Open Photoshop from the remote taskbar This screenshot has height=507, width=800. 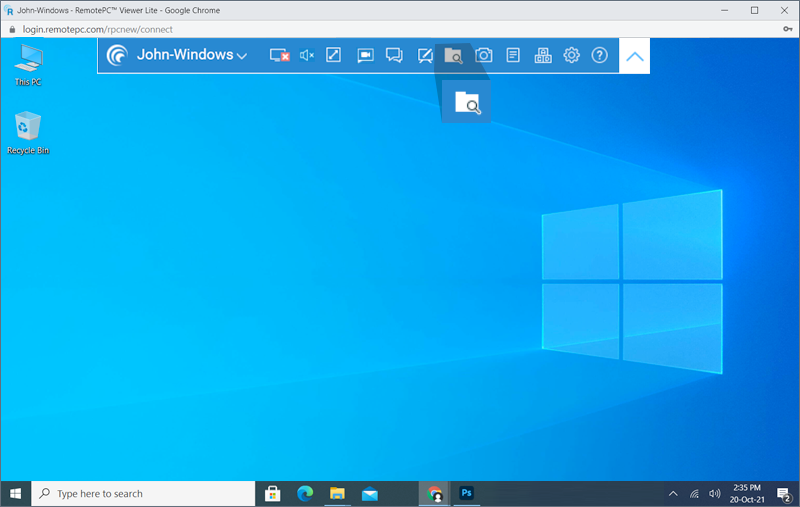pyautogui.click(x=466, y=493)
